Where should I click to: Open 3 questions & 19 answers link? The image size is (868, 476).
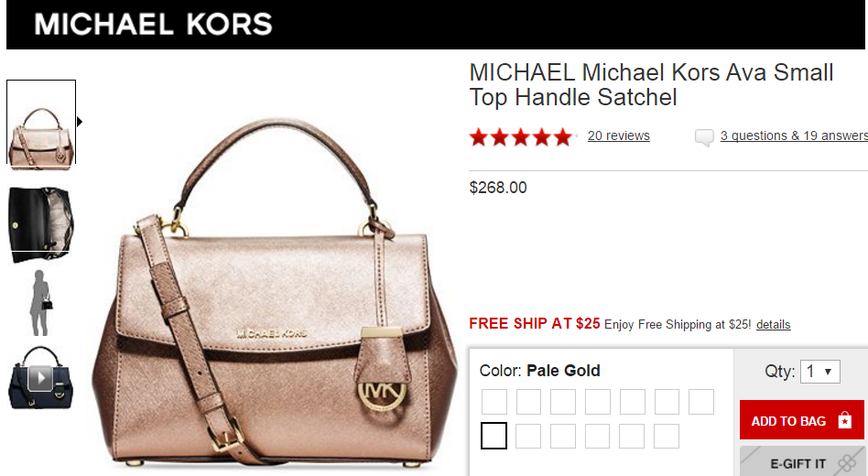click(794, 135)
